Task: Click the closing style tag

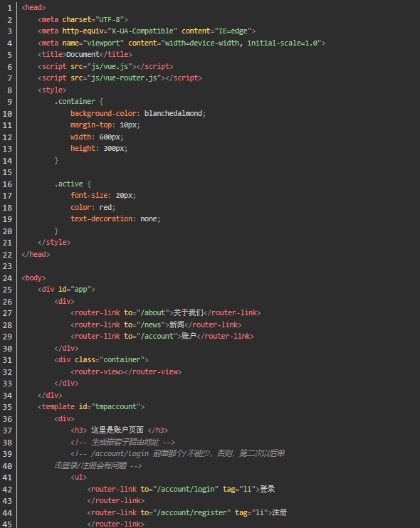Action: 54,243
